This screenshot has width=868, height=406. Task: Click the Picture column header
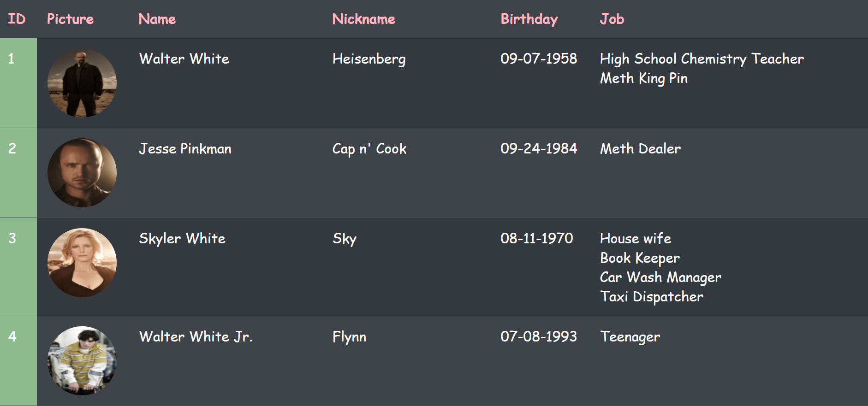click(70, 19)
